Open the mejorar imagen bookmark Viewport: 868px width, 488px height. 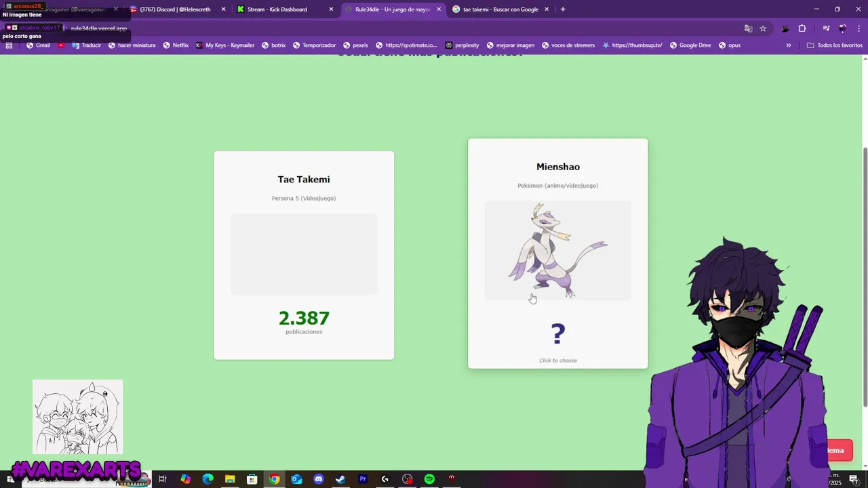(x=511, y=45)
